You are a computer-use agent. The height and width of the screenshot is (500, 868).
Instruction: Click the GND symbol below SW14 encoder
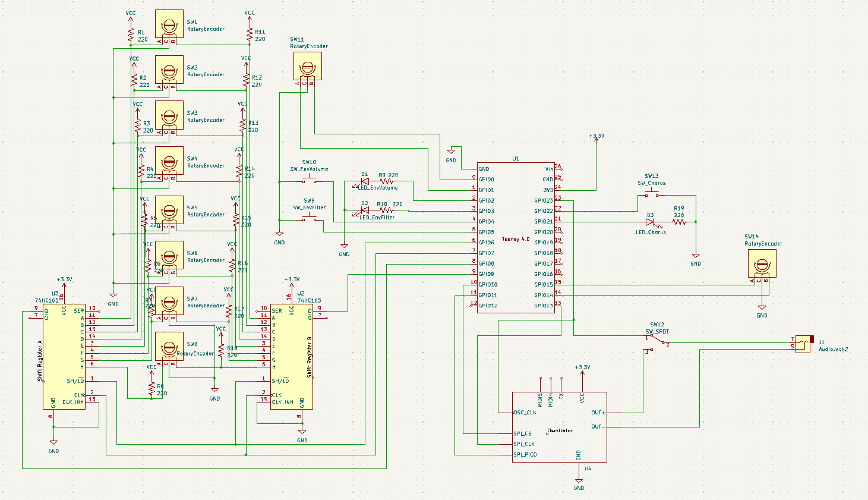[x=762, y=309]
